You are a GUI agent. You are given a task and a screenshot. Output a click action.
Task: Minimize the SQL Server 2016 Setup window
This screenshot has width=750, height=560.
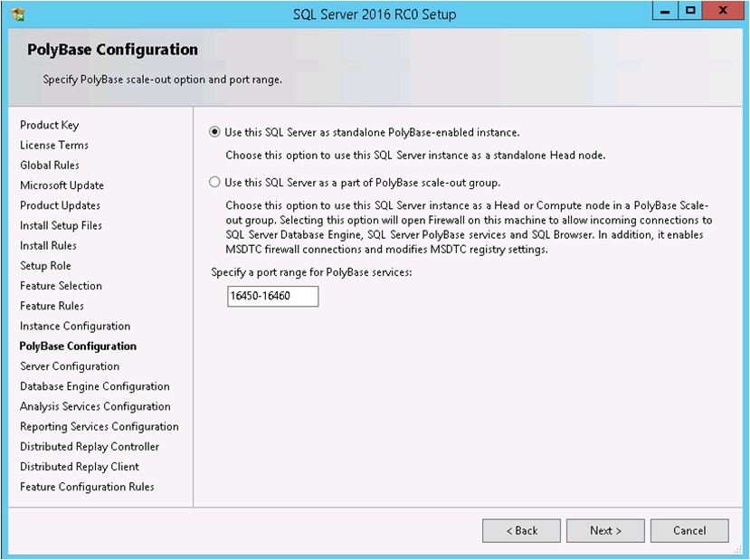[x=665, y=11]
